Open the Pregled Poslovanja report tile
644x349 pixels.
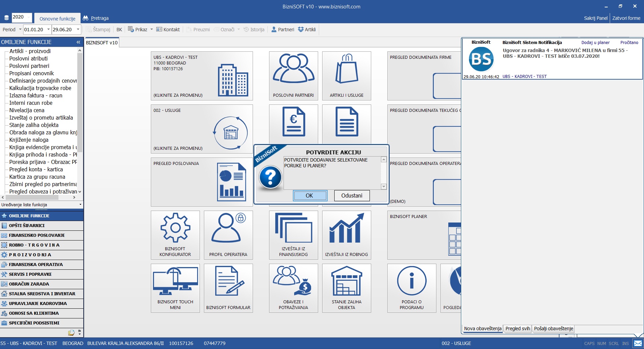(202, 182)
